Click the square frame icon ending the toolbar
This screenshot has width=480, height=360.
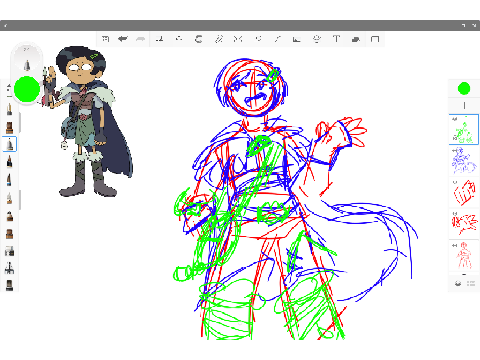tap(375, 39)
